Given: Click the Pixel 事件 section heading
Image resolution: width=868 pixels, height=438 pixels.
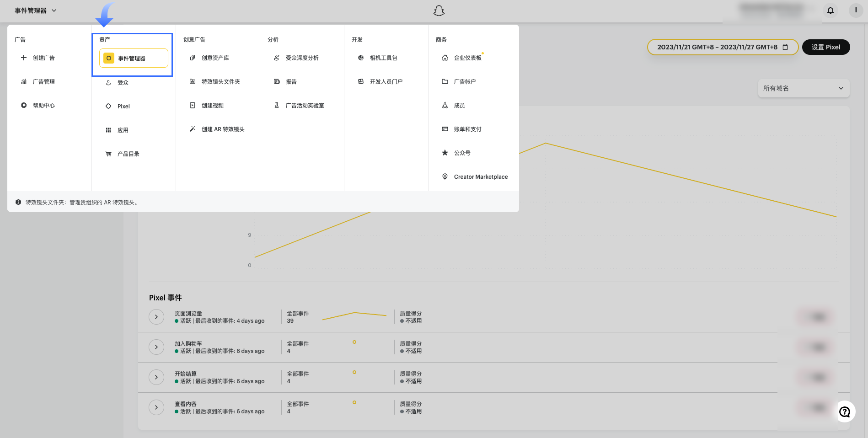Looking at the screenshot, I should (166, 298).
